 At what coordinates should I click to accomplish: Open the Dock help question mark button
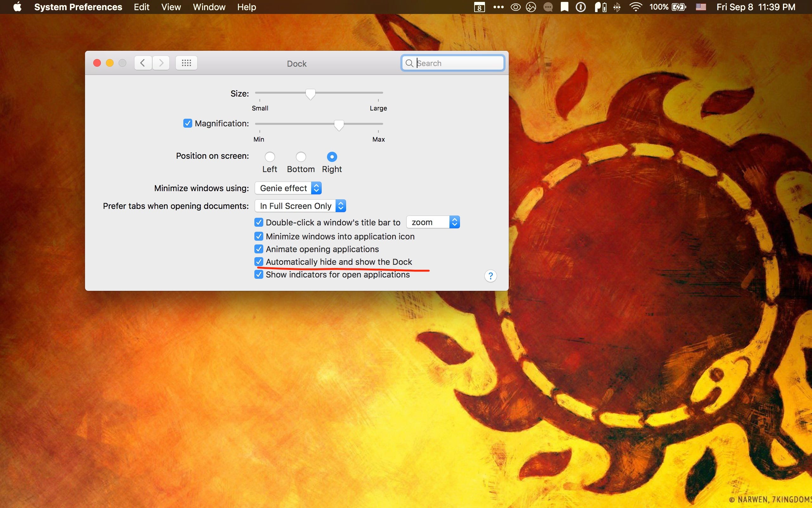tap(491, 276)
